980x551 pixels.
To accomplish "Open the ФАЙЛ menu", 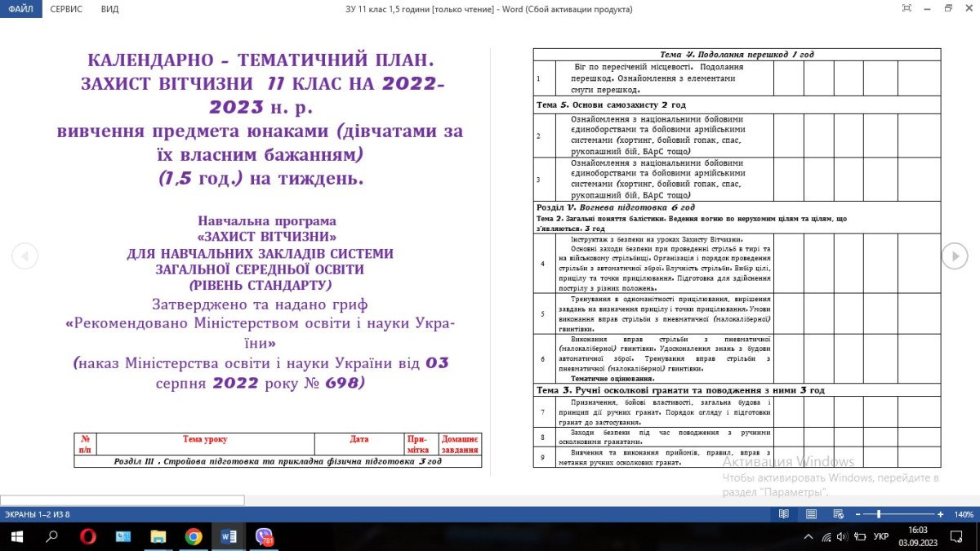I will coord(20,9).
